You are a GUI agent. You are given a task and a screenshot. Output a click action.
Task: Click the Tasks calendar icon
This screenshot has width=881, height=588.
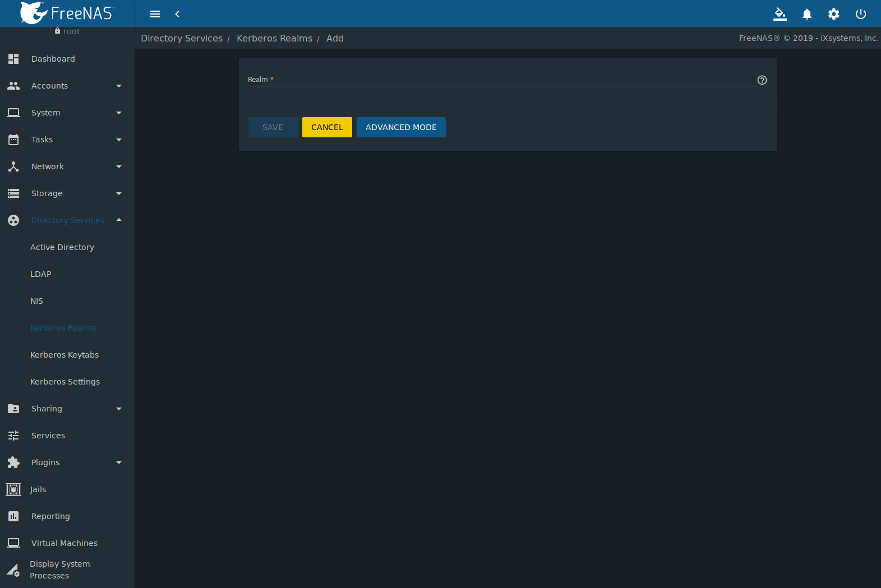click(13, 140)
